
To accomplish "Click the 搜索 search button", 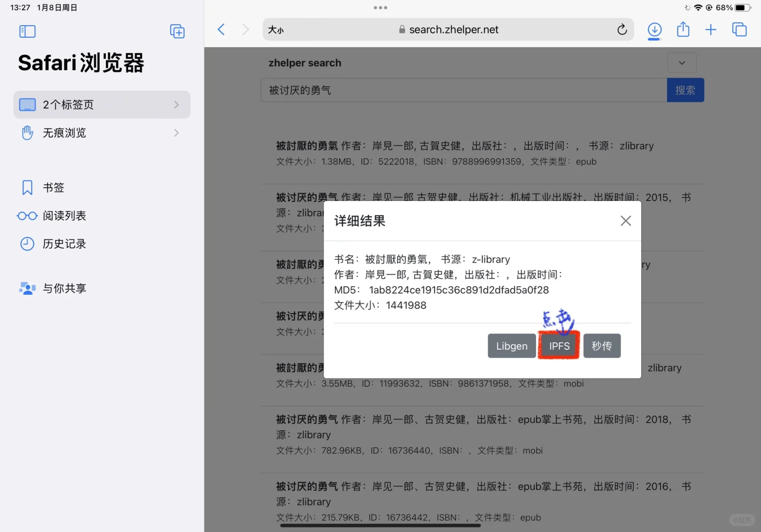I will pyautogui.click(x=685, y=90).
